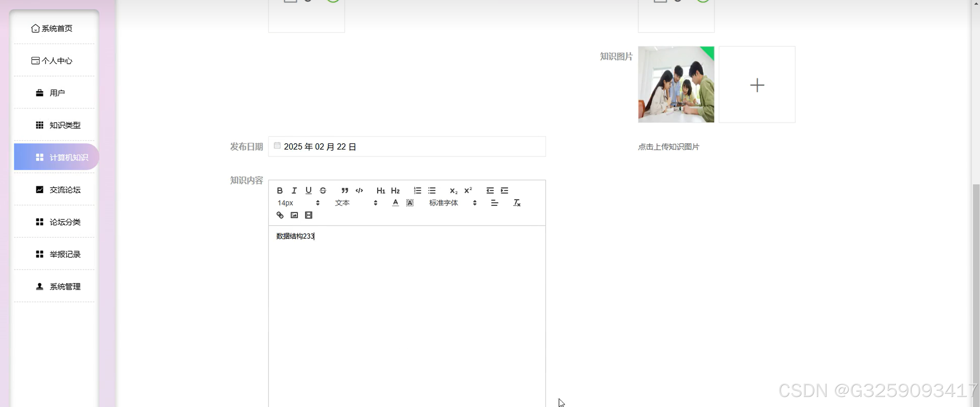Click the plus box to upload 知识图片
This screenshot has width=980, height=407.
tap(757, 84)
